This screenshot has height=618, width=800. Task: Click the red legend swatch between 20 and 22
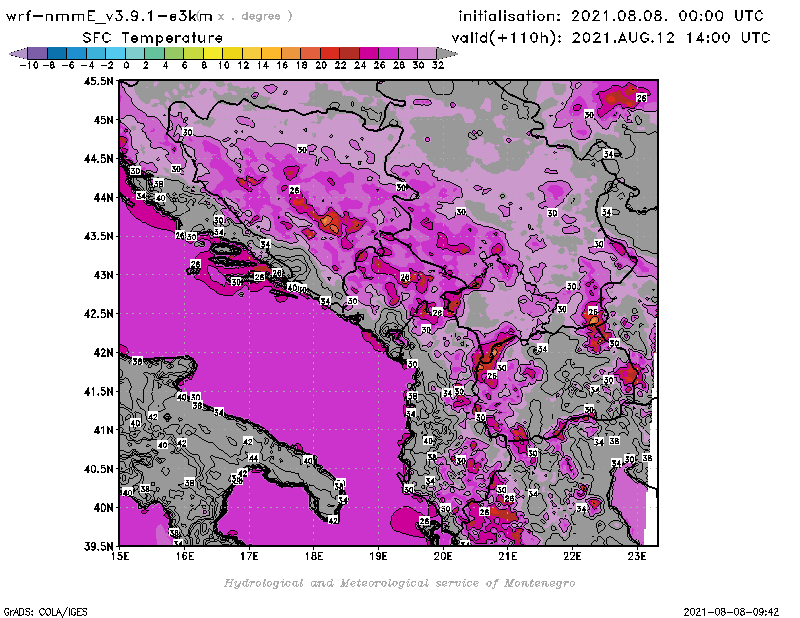(x=330, y=53)
